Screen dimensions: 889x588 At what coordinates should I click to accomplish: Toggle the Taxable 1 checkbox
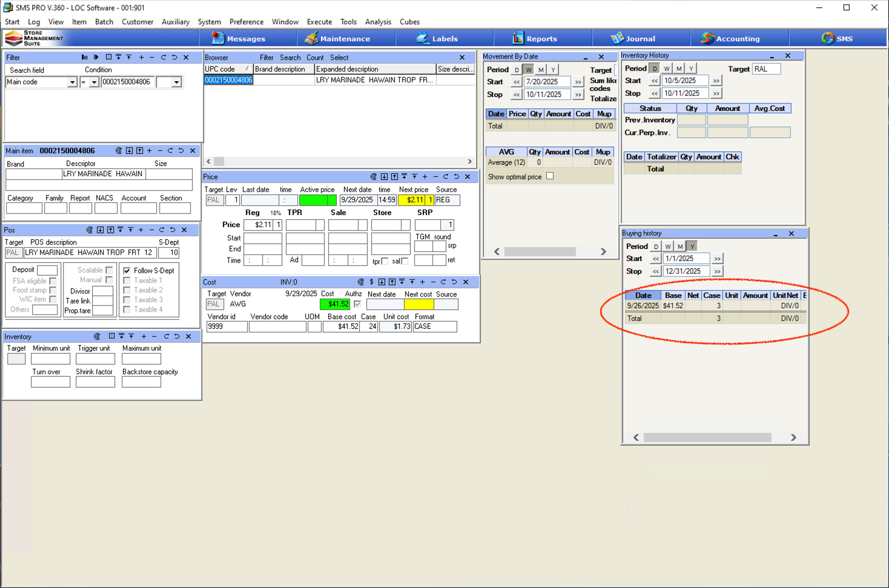127,280
